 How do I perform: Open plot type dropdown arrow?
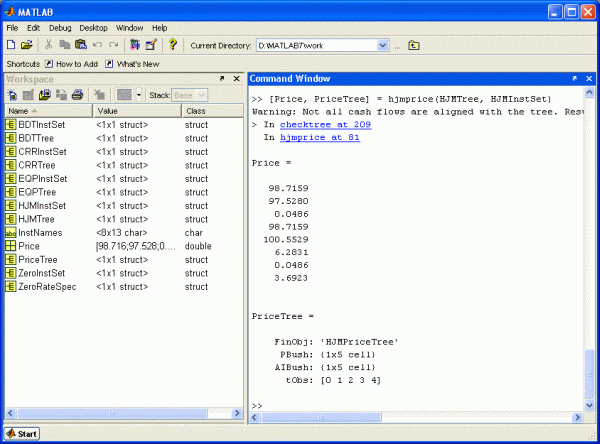[x=139, y=95]
